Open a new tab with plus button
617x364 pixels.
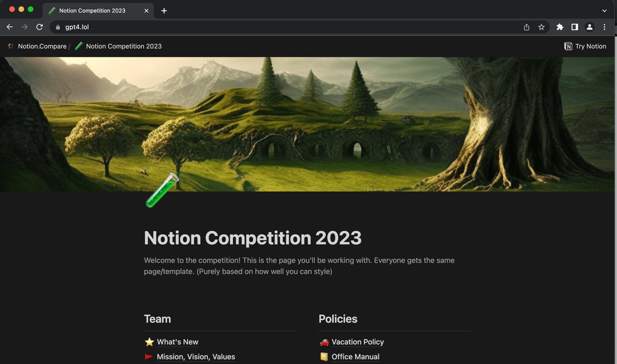pos(164,10)
